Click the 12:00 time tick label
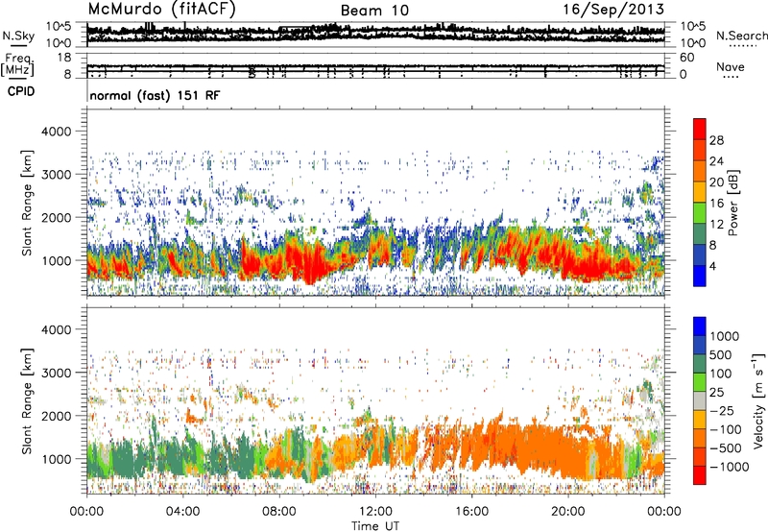This screenshot has width=768, height=532. (375, 512)
